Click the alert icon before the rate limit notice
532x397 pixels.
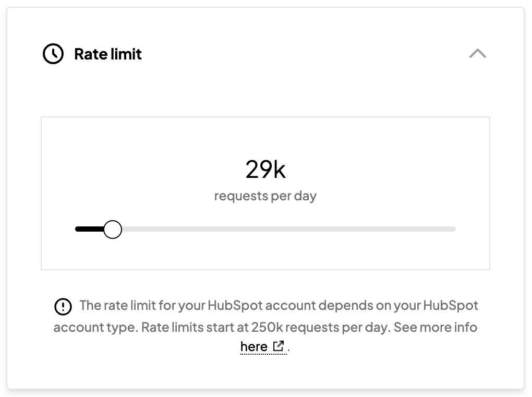63,307
